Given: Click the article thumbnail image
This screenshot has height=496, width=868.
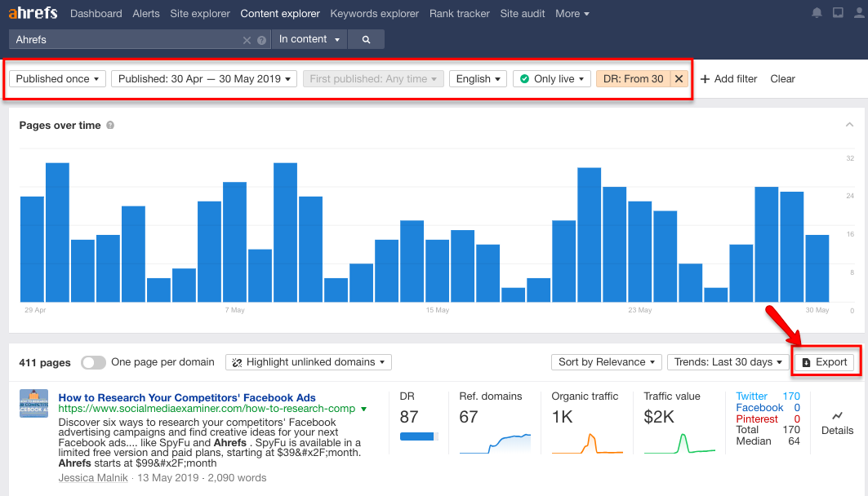Looking at the screenshot, I should [x=33, y=403].
